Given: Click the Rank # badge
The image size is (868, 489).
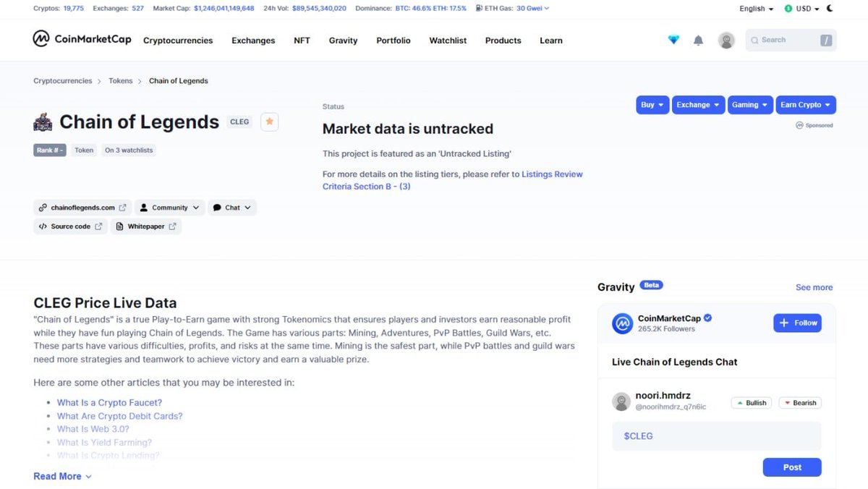Looking at the screenshot, I should click(x=50, y=150).
